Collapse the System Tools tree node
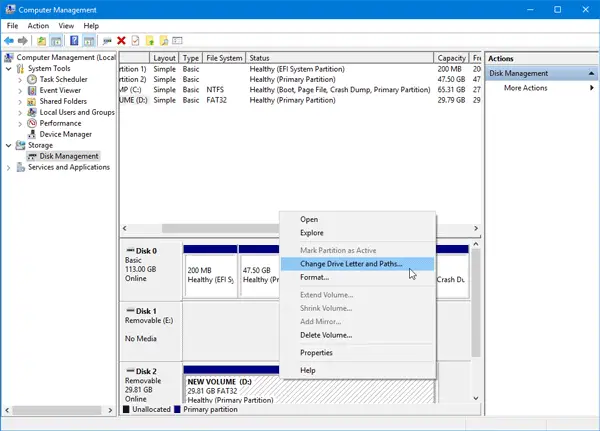Image resolution: width=600 pixels, height=431 pixels. 8,69
